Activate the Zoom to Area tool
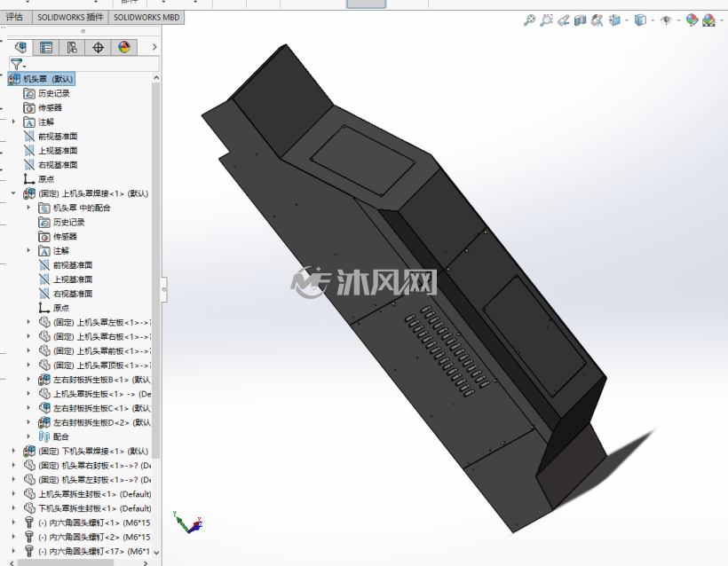 (547, 20)
